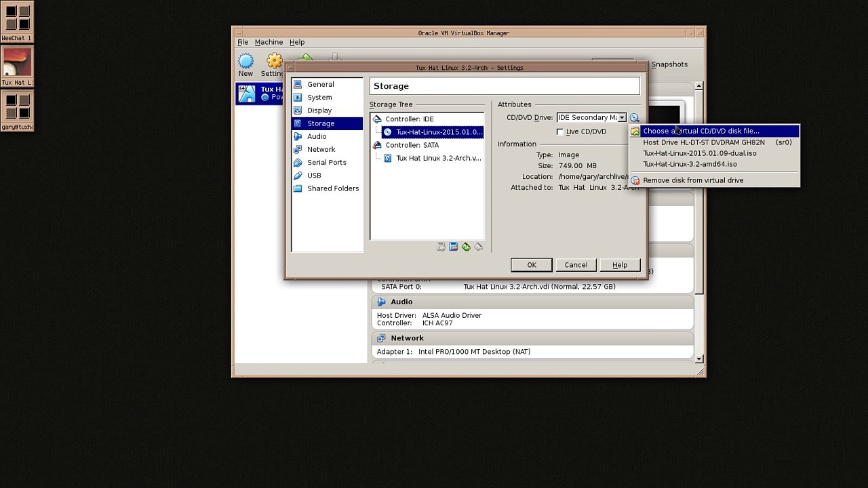Select Shared Folders category icon
This screenshot has width=868, height=488.
click(x=298, y=188)
